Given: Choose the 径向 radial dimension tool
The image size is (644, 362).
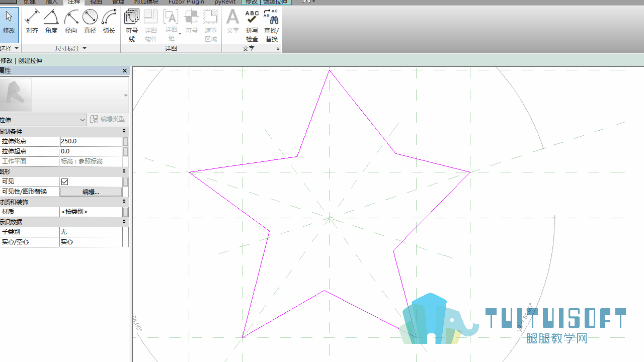Looking at the screenshot, I should coord(71,22).
